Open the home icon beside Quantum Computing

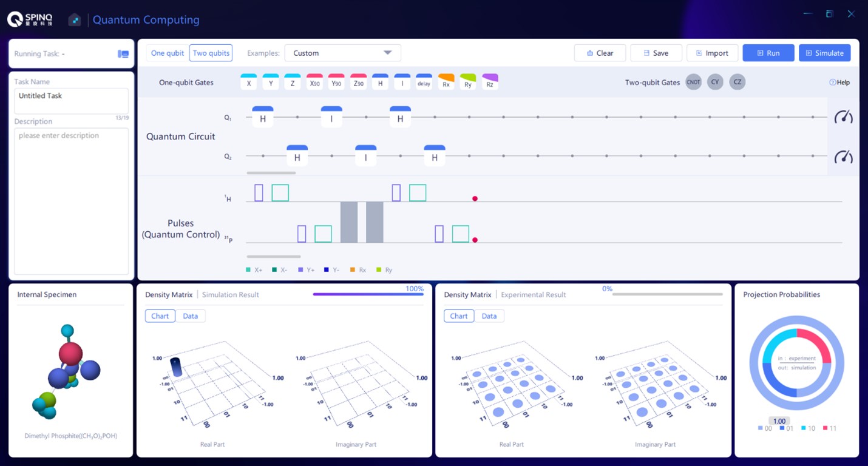74,20
